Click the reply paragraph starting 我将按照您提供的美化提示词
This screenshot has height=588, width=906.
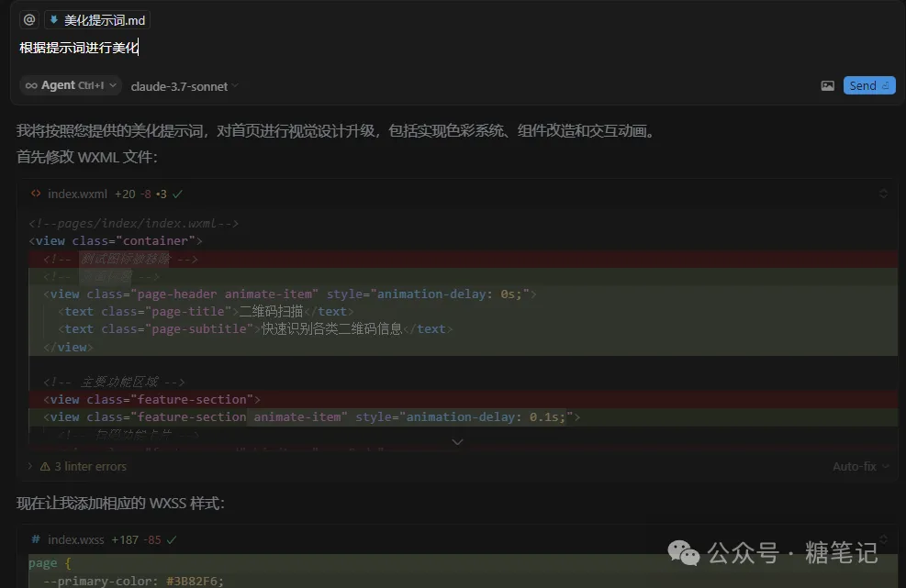[x=338, y=131]
